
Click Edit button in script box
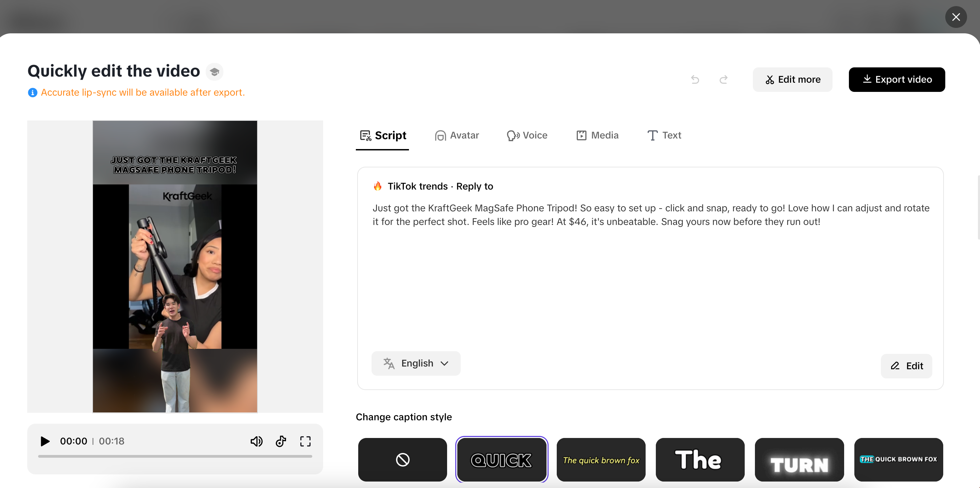click(906, 366)
